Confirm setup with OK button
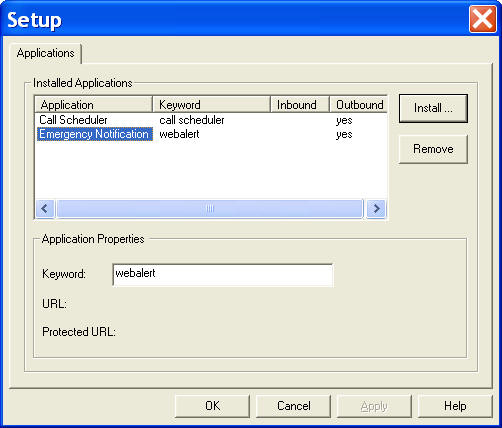The height and width of the screenshot is (428, 502). point(212,406)
